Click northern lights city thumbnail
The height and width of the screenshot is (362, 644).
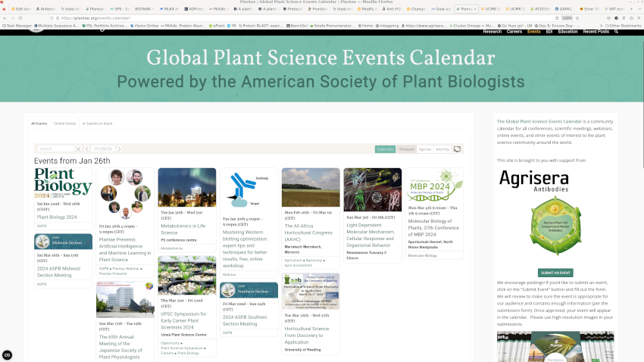coord(187,187)
